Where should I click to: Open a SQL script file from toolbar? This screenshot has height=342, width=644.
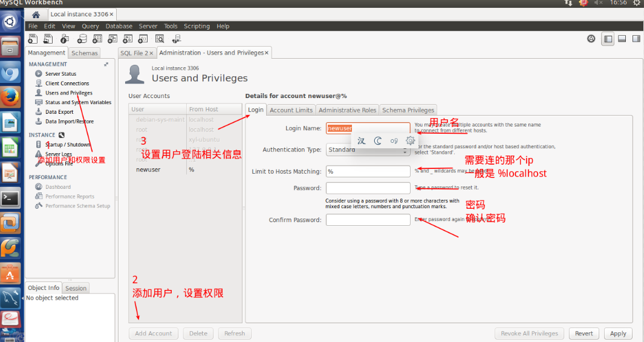48,39
